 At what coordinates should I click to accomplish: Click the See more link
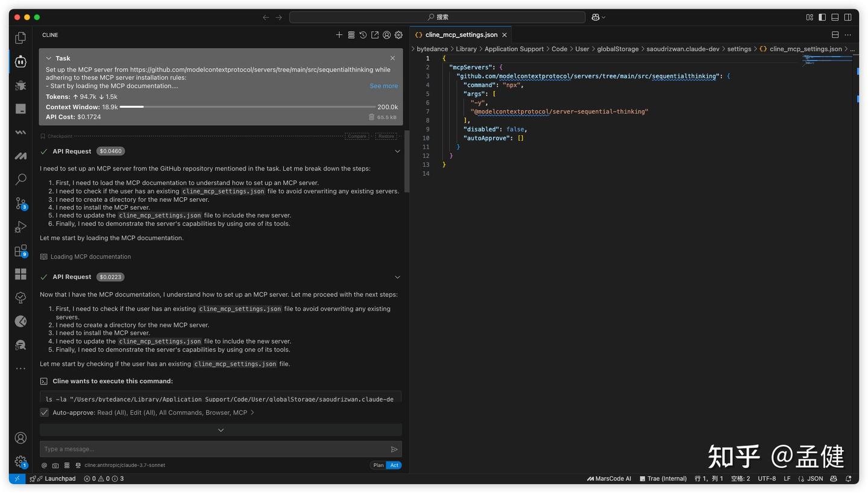point(383,86)
